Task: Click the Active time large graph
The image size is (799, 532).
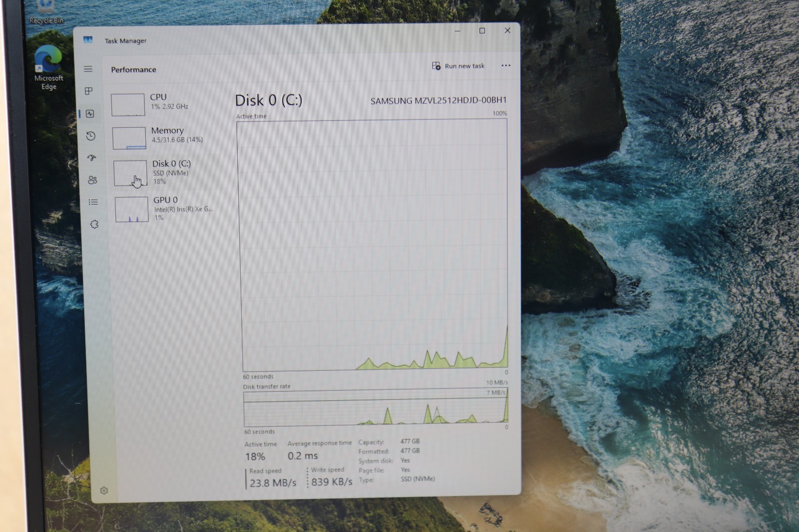Action: (374, 245)
